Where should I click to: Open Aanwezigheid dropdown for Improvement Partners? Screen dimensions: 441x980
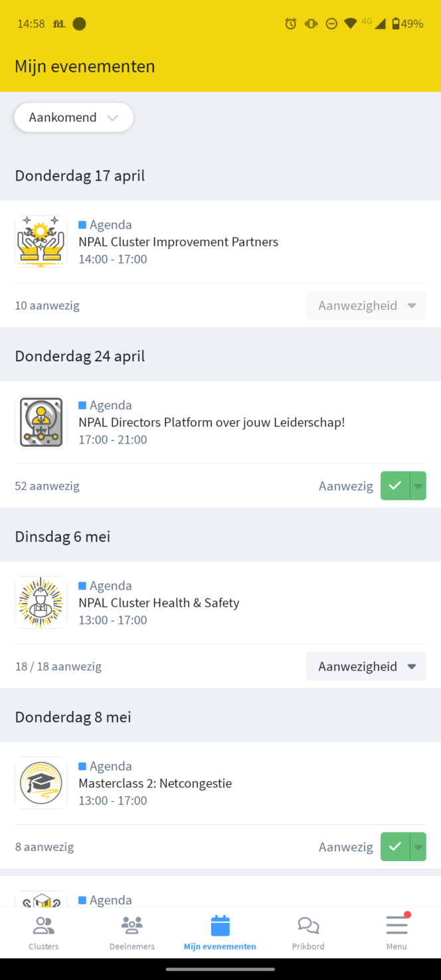coord(366,305)
